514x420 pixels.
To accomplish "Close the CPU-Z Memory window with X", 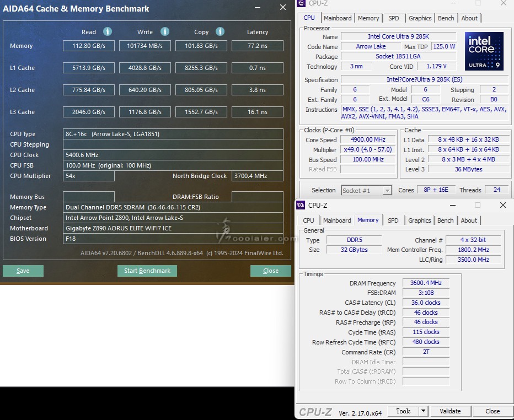I will coord(502,205).
